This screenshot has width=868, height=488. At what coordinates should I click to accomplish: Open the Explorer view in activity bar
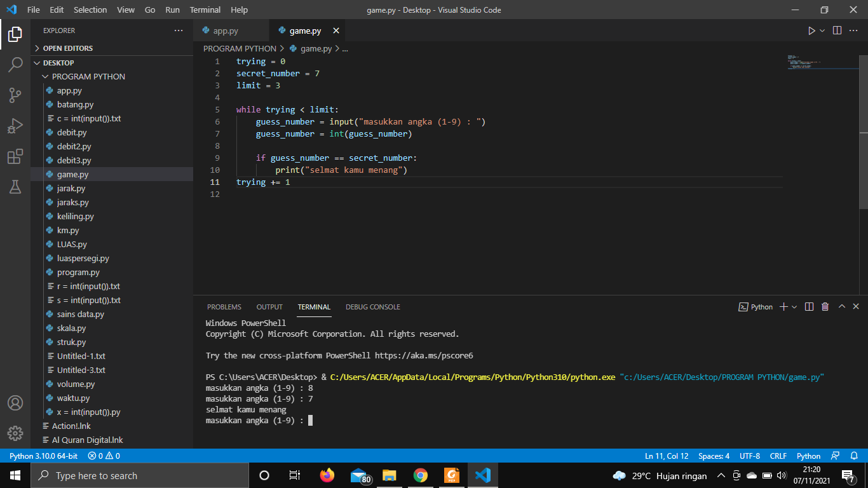pos(15,34)
